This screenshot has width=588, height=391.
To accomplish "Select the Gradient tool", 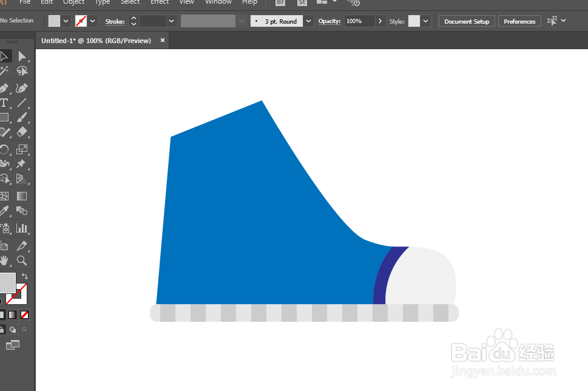I will coord(22,196).
